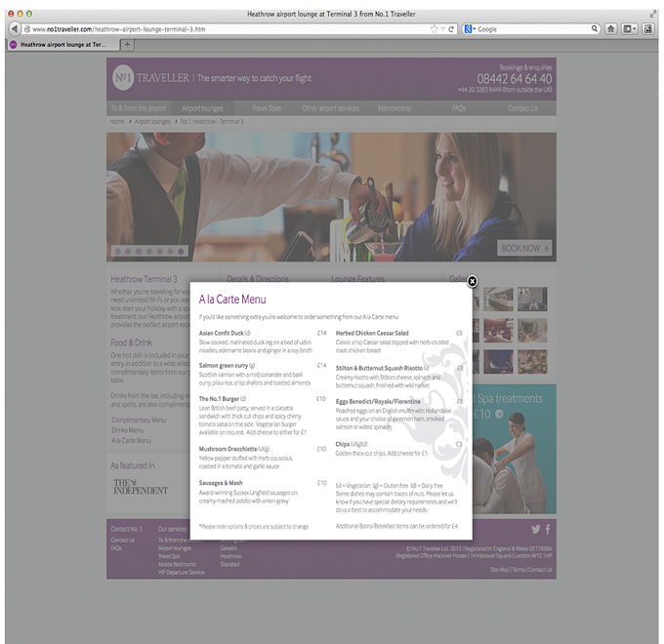Go to browser home page icon

[x=610, y=28]
